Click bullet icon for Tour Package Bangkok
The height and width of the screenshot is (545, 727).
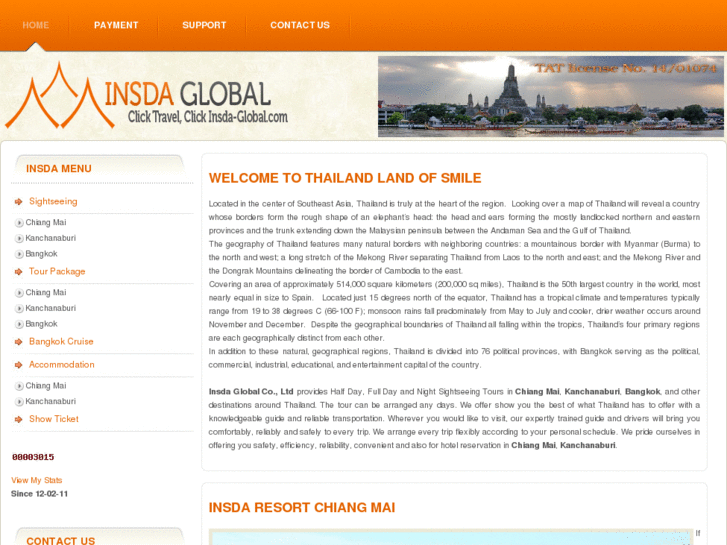point(19,324)
